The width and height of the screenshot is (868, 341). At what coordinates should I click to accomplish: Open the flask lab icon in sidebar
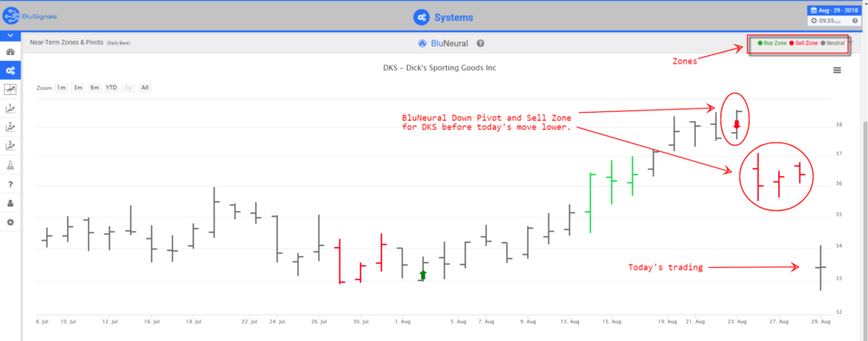tap(10, 165)
